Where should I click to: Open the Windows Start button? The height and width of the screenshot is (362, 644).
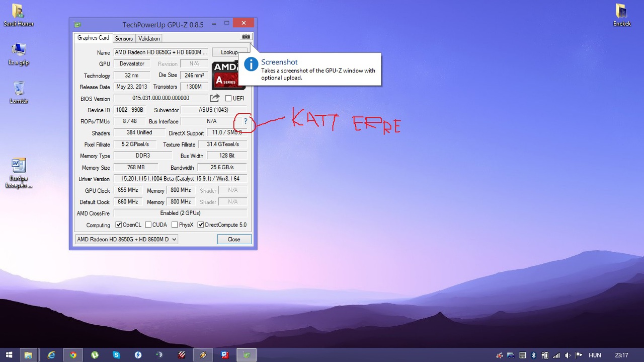[9, 355]
